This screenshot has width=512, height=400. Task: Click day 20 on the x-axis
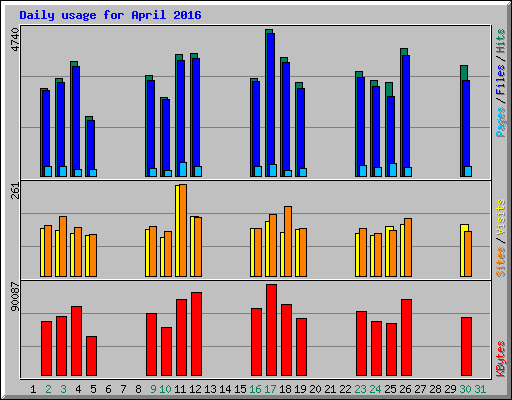tap(315, 389)
